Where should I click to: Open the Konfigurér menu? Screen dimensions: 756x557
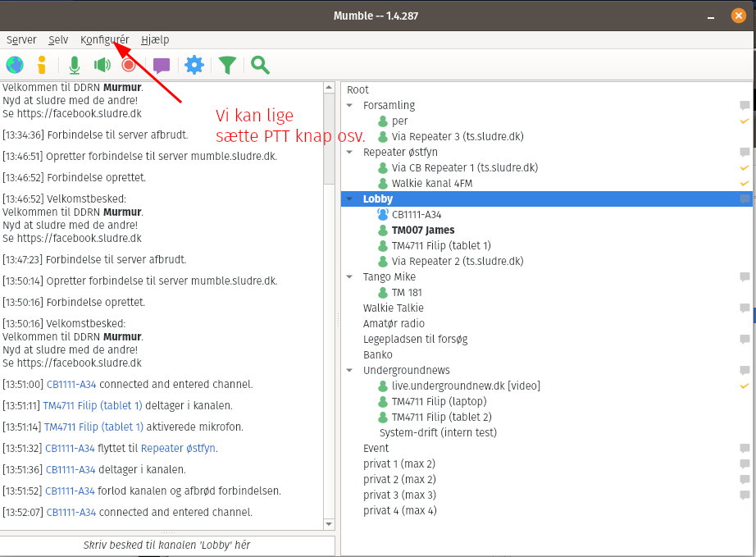(x=105, y=39)
